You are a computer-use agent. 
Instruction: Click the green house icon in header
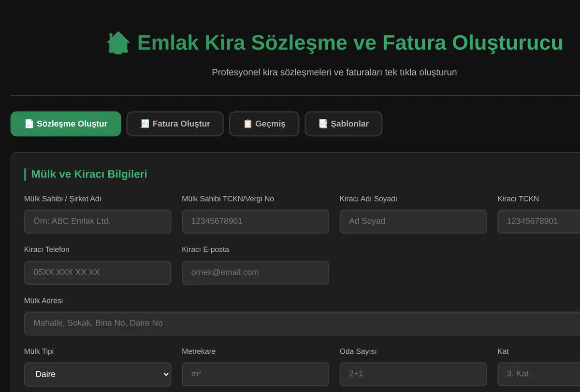pyautogui.click(x=118, y=43)
